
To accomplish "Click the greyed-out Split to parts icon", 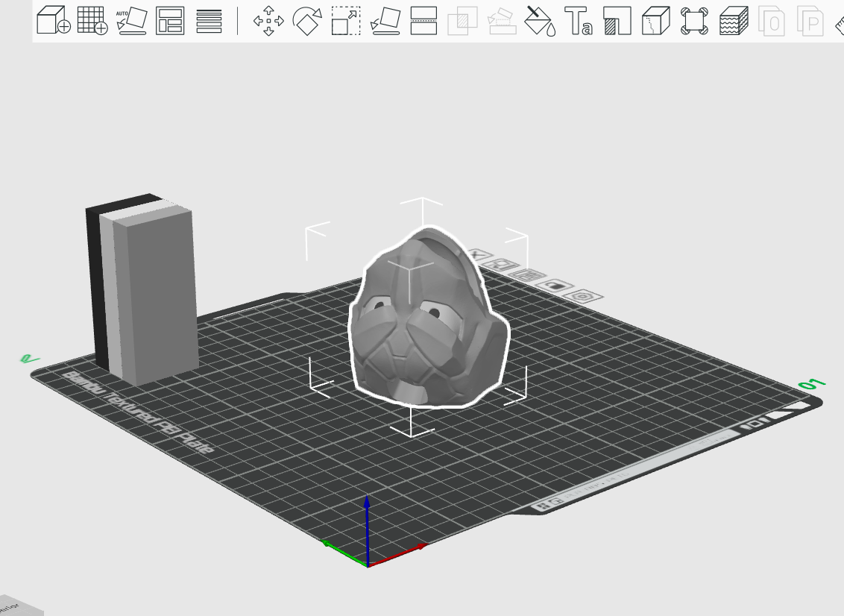I will [810, 20].
